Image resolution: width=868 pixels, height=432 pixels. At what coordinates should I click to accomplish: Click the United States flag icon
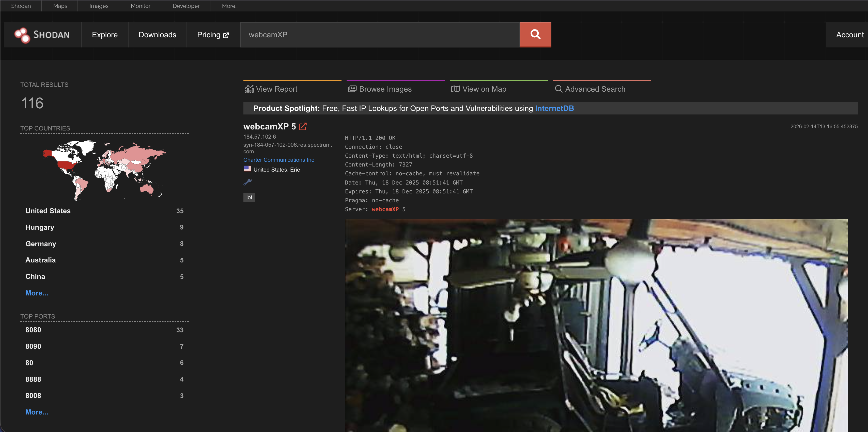coord(247,169)
